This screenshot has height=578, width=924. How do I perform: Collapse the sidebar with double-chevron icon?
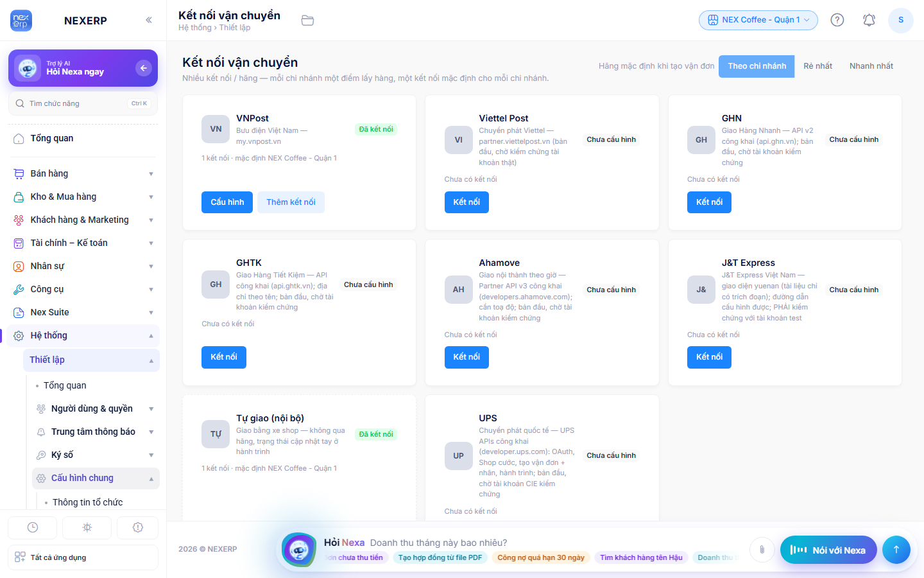pos(149,20)
